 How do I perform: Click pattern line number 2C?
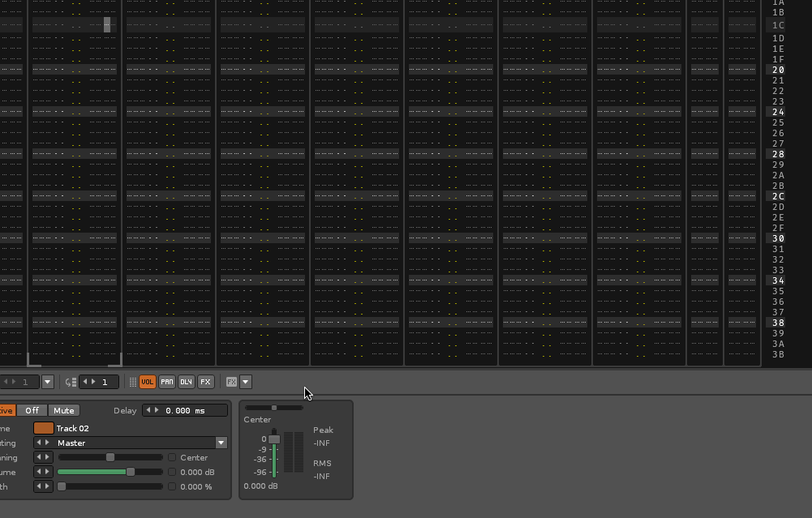click(779, 196)
